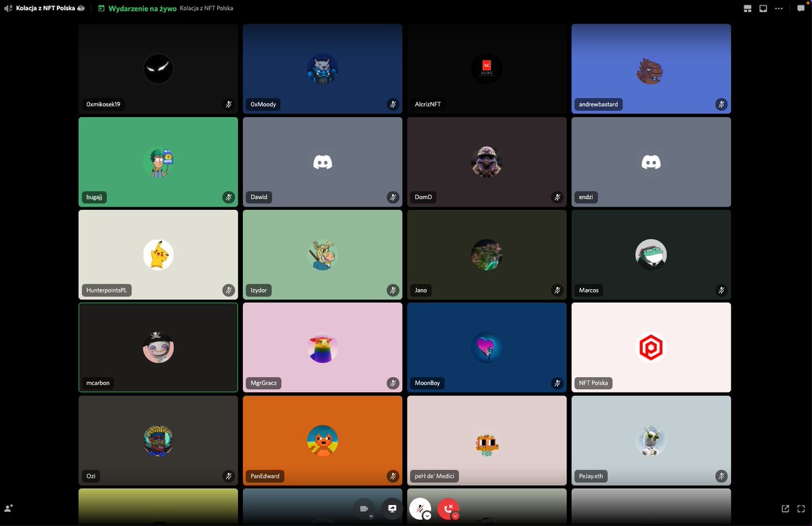Click the muted mic icon on MgrGracz
The image size is (812, 526).
pyautogui.click(x=393, y=382)
